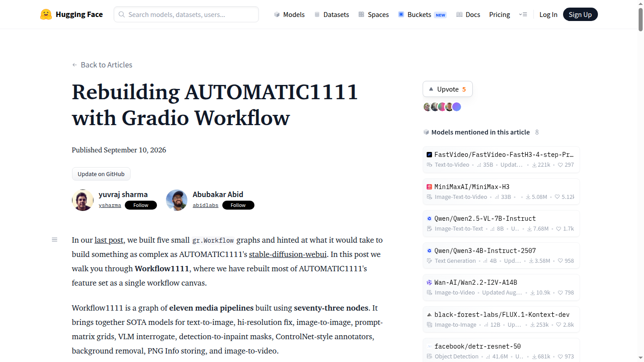Open MiniMaxAI/MiniMax-H3 model card
644x362 pixels.
[x=501, y=191]
